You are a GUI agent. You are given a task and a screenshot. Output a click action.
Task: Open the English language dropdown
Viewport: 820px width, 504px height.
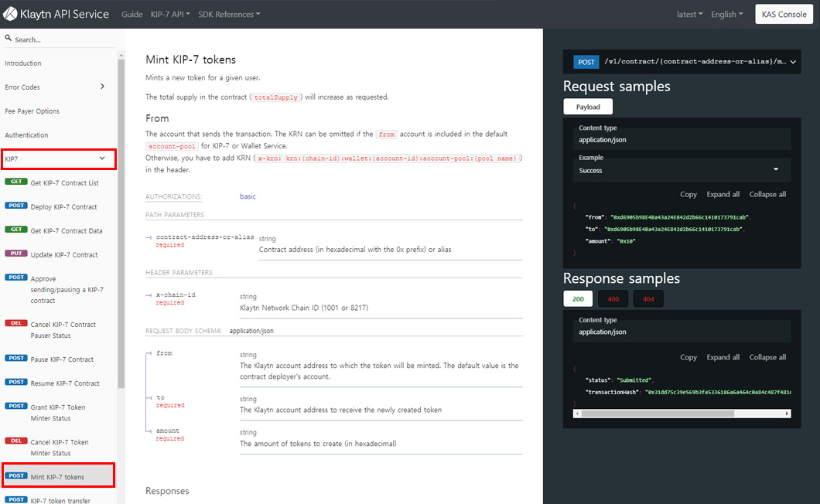pyautogui.click(x=726, y=14)
